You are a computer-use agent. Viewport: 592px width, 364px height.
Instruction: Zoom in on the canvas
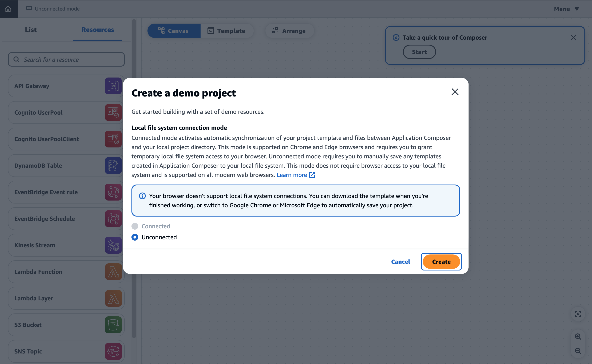(x=578, y=336)
